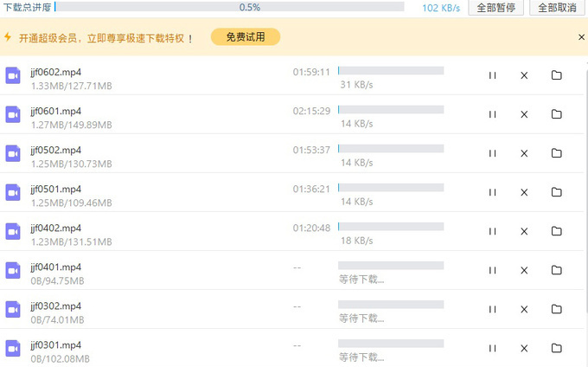Click the jjf0302.mp4 video file icon
588x367 pixels.
13,309
